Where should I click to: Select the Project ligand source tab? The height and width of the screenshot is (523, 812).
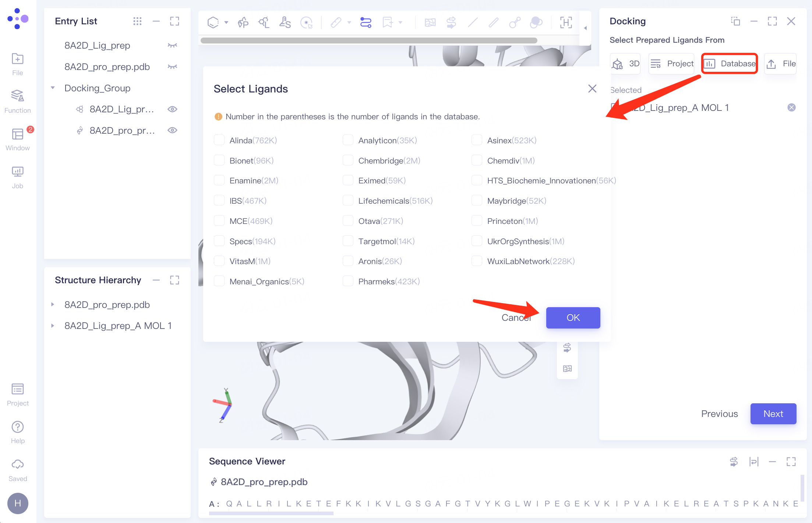(x=672, y=64)
